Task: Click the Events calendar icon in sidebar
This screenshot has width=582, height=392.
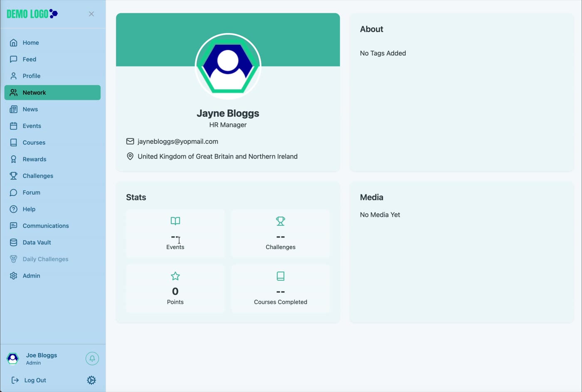Action: (x=14, y=126)
